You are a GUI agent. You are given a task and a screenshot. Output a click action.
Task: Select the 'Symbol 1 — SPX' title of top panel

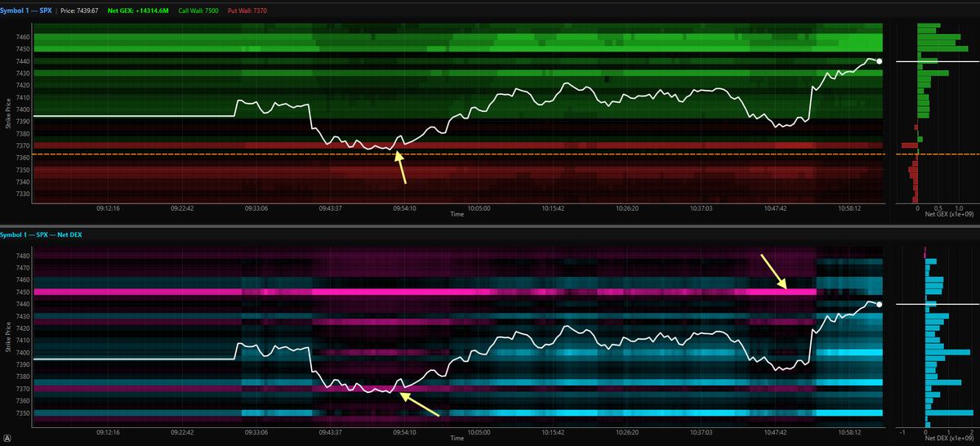coord(27,11)
